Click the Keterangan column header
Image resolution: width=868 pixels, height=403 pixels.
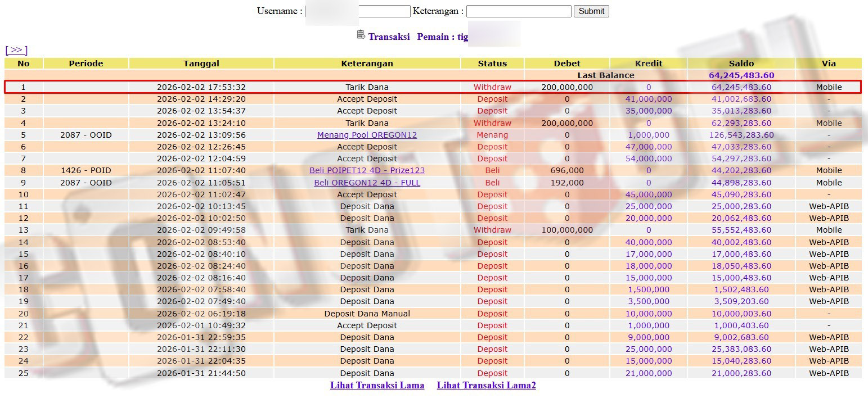pos(367,64)
